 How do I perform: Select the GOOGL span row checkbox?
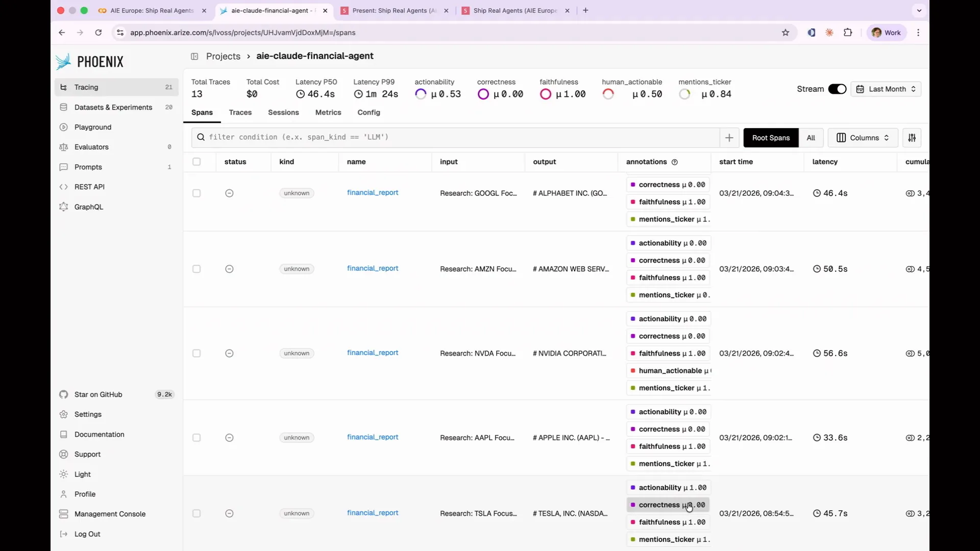[x=197, y=193]
